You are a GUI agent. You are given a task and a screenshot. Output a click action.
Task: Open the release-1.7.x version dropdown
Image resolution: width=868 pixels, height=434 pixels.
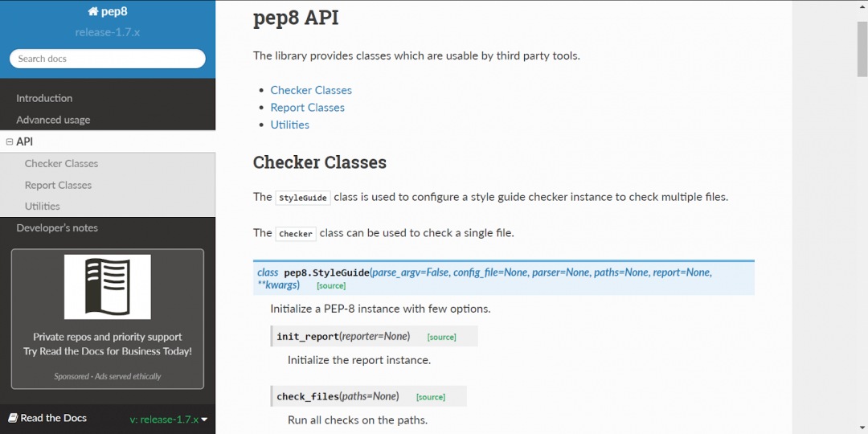coord(169,419)
